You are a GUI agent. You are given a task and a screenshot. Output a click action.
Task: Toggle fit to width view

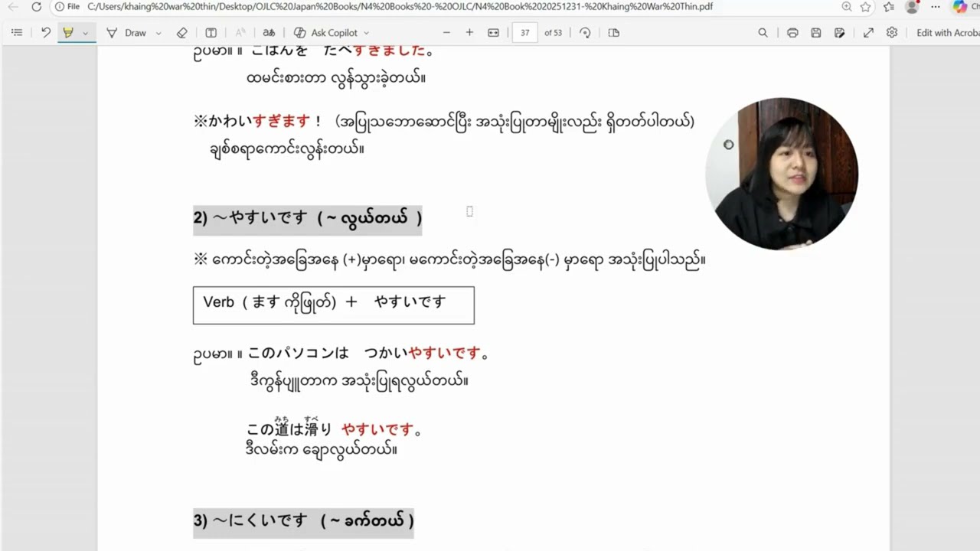tap(493, 33)
